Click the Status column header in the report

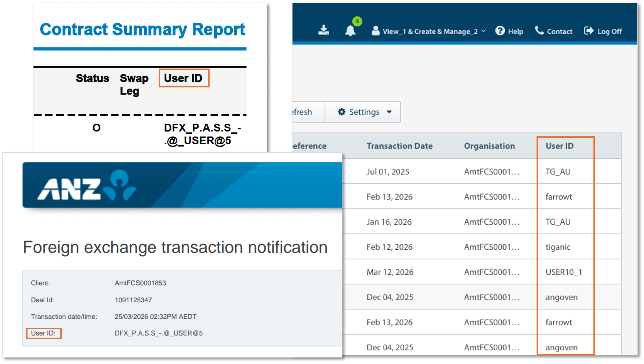(92, 78)
